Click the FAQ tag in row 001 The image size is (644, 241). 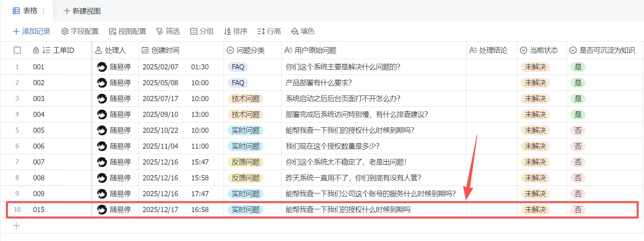coord(238,67)
